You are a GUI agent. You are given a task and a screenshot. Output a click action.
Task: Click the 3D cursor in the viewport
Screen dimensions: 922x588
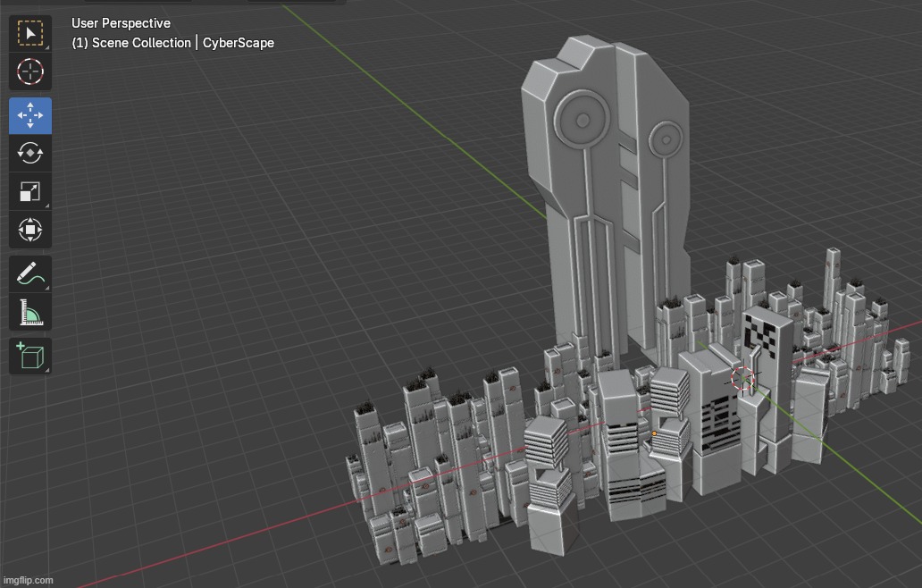tap(742, 379)
